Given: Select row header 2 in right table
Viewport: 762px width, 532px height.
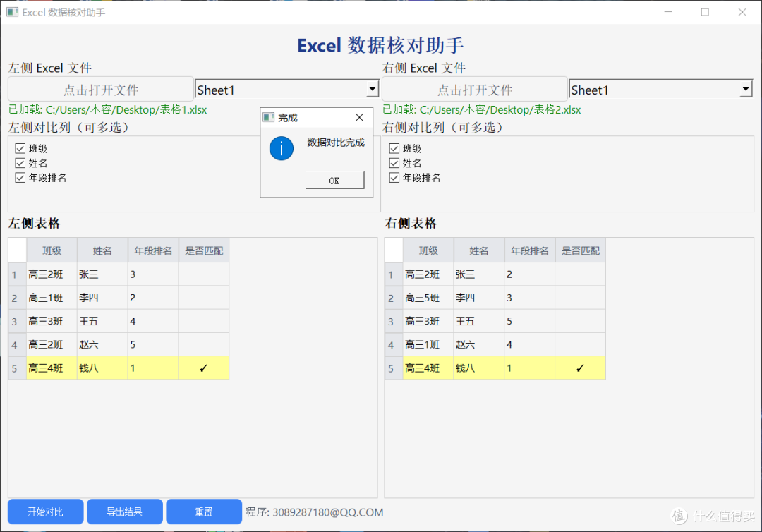Looking at the screenshot, I should click(x=394, y=298).
